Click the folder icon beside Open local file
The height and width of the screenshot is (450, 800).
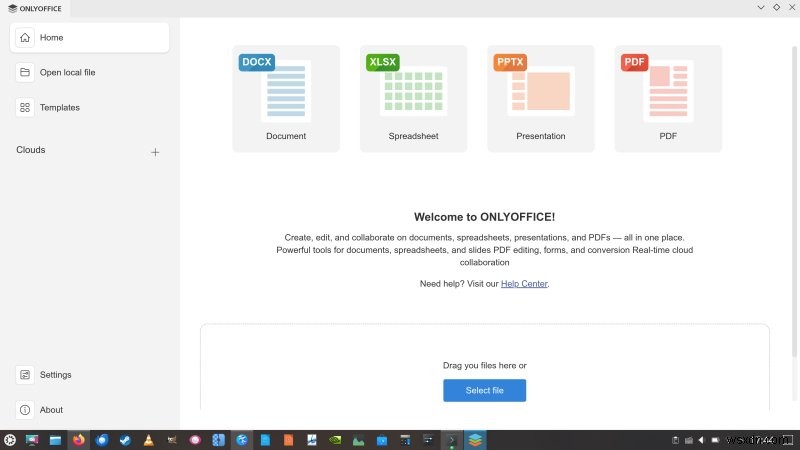[24, 72]
